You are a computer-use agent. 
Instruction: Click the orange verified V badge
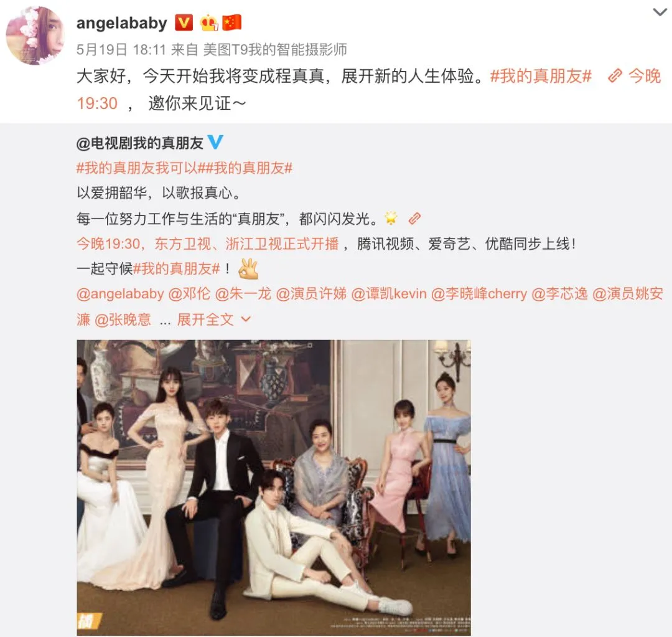184,23
